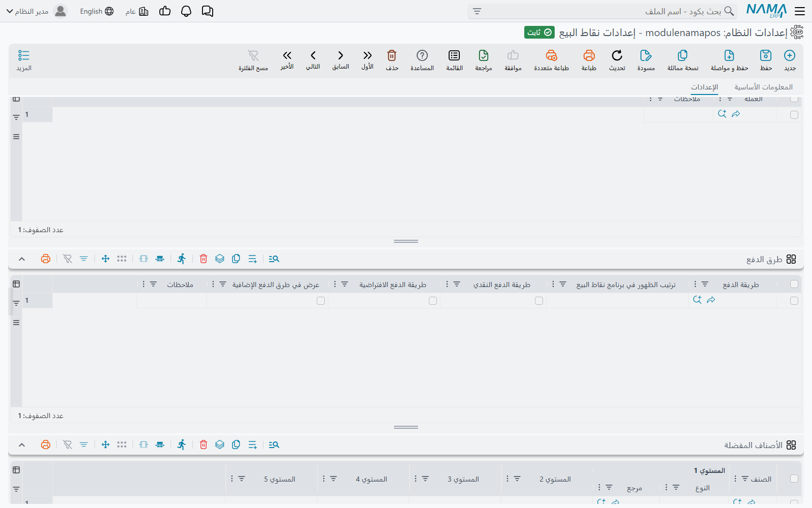The height and width of the screenshot is (508, 812).
Task: Click the حفظ (Save) toolbar icon
Action: tap(766, 55)
